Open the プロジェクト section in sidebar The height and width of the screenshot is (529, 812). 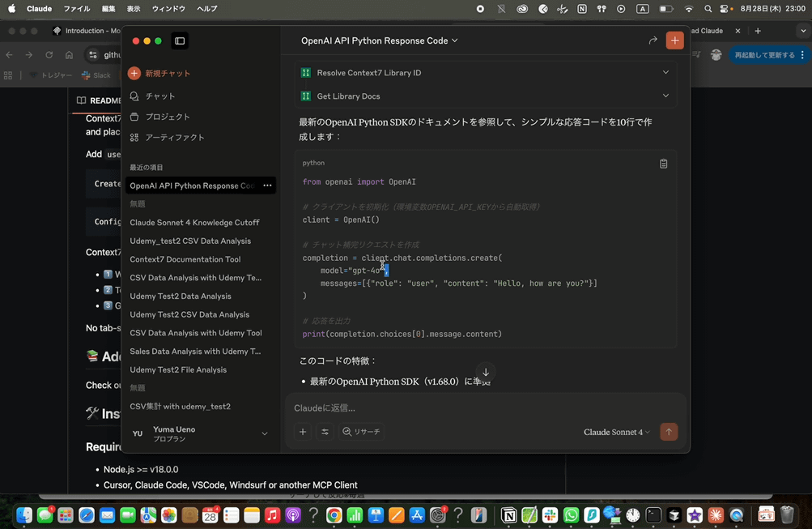click(168, 117)
